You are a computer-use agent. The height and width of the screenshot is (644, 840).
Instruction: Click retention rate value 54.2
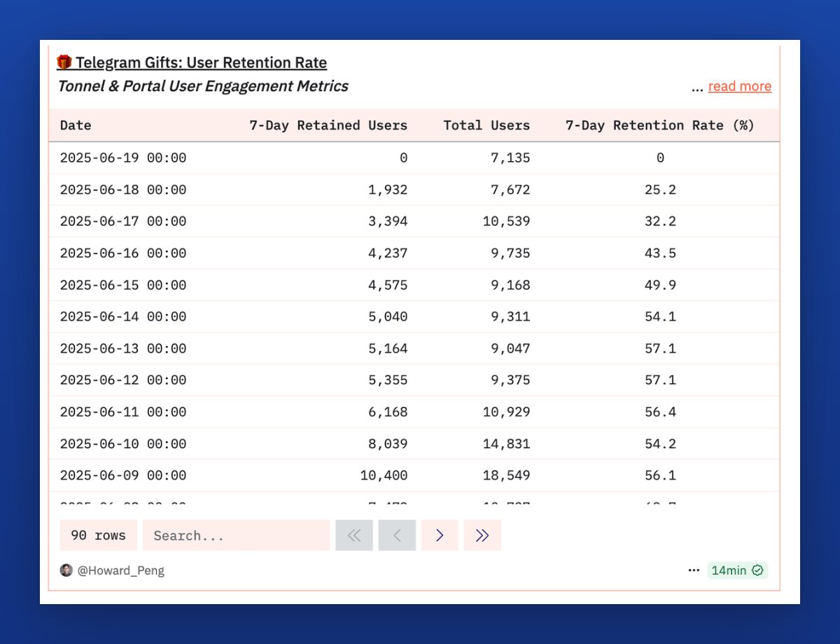[x=660, y=444]
